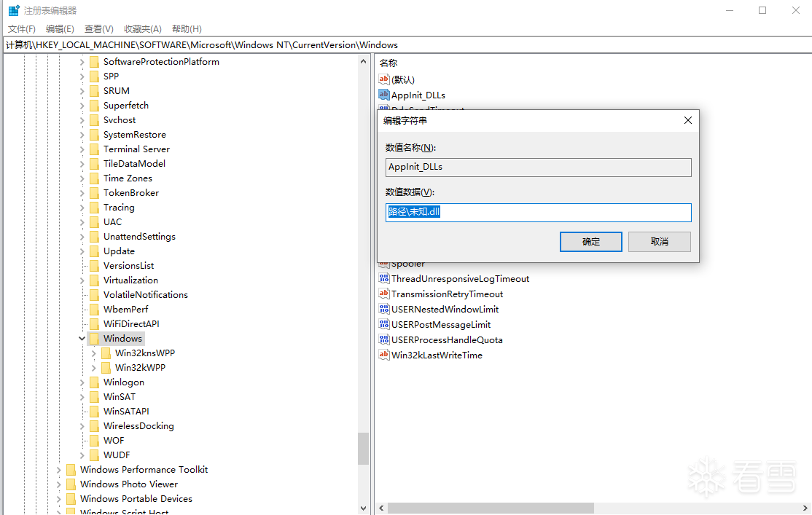Select the Windows Portable Devices key
The height and width of the screenshot is (515, 812).
pos(136,499)
